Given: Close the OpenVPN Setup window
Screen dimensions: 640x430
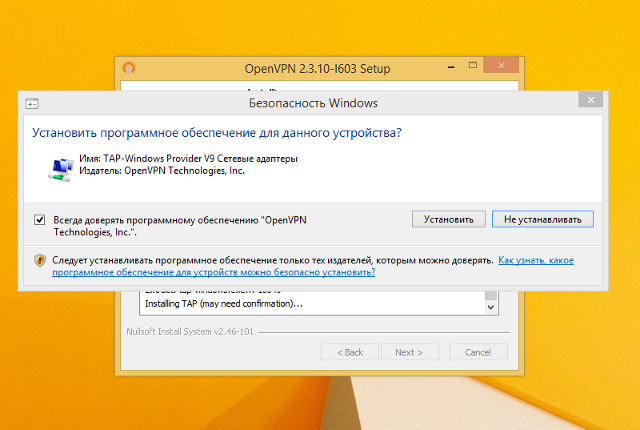Looking at the screenshot, I should click(501, 65).
